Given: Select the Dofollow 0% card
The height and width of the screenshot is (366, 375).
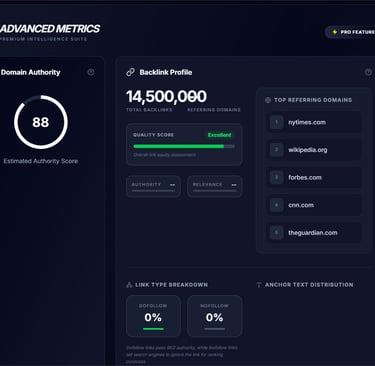Looking at the screenshot, I should (x=153, y=316).
